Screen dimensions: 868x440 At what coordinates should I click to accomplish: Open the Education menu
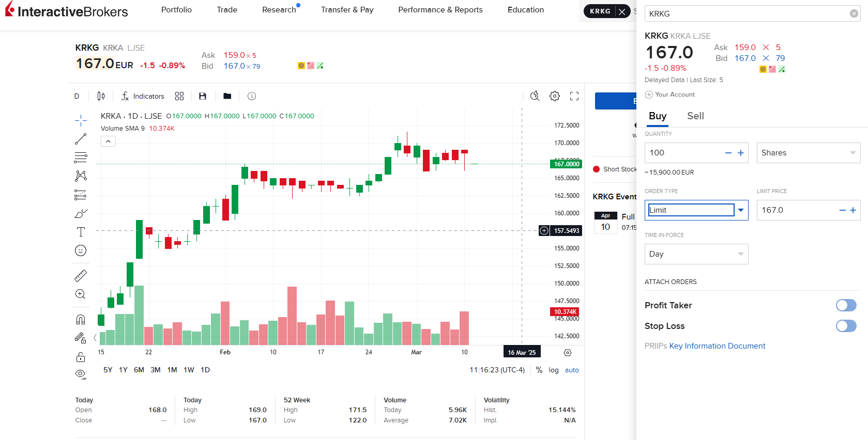[x=526, y=10]
